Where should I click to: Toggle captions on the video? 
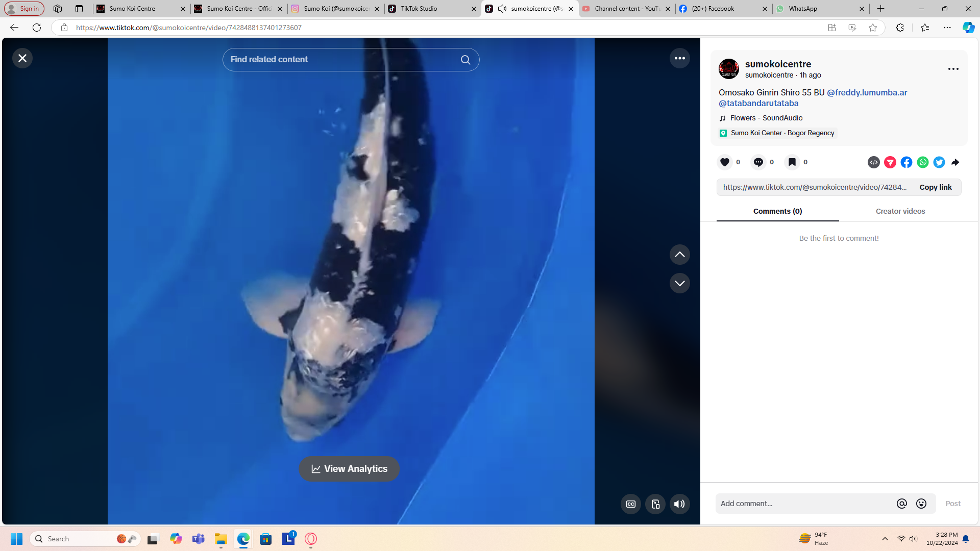pyautogui.click(x=630, y=504)
